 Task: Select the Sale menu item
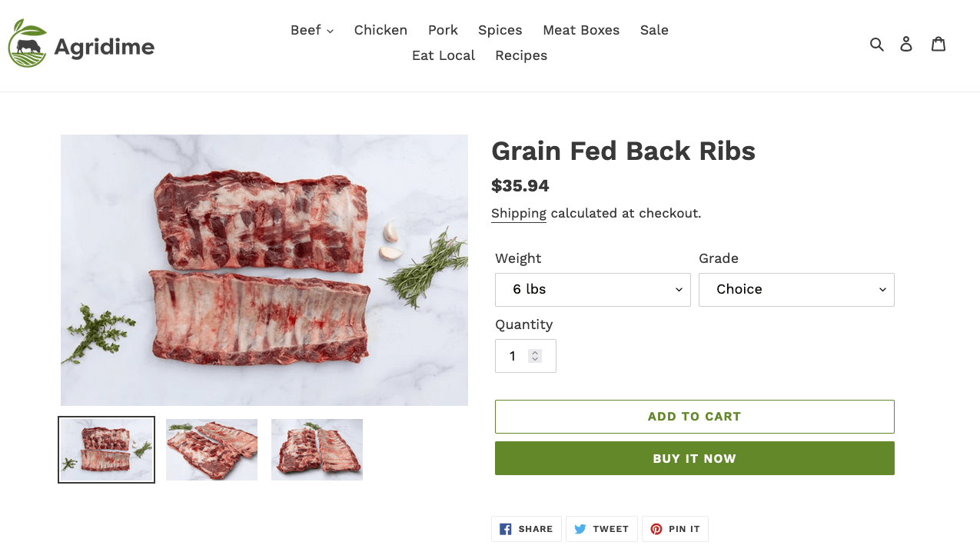(x=654, y=30)
